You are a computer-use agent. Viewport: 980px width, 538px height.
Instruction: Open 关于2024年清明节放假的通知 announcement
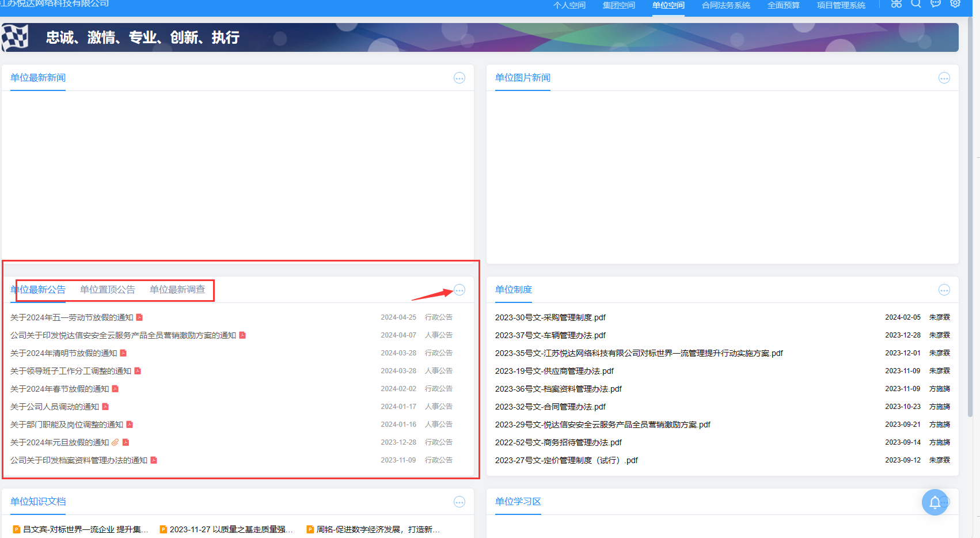point(63,353)
